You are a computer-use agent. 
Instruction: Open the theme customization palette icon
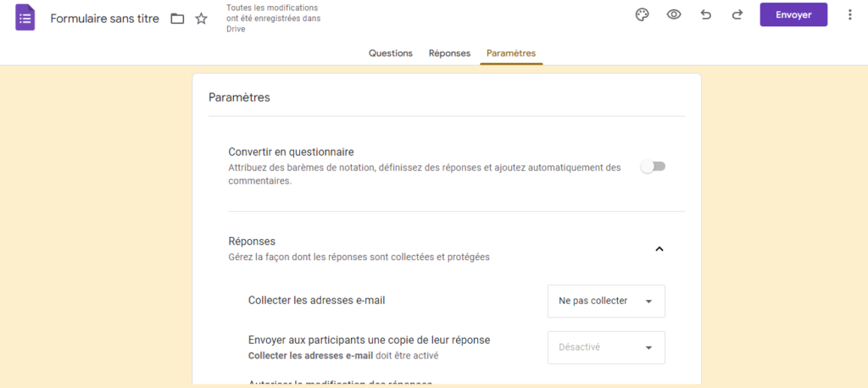[642, 15]
